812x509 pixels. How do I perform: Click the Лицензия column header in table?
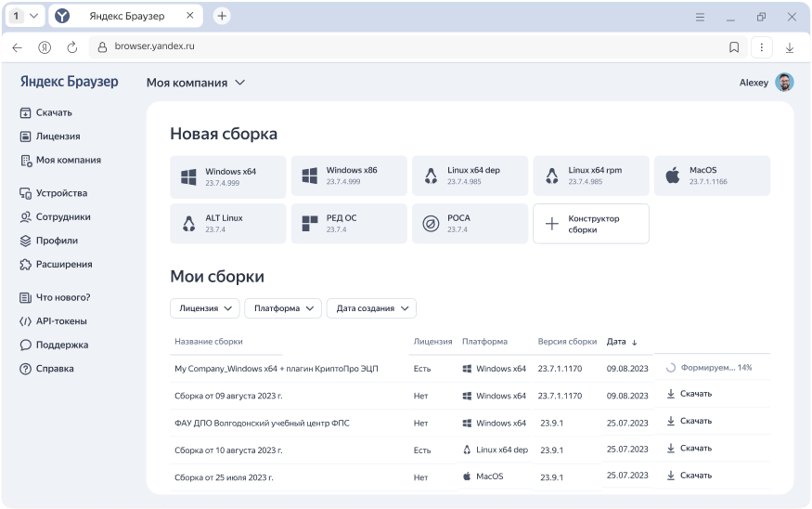[x=432, y=342]
